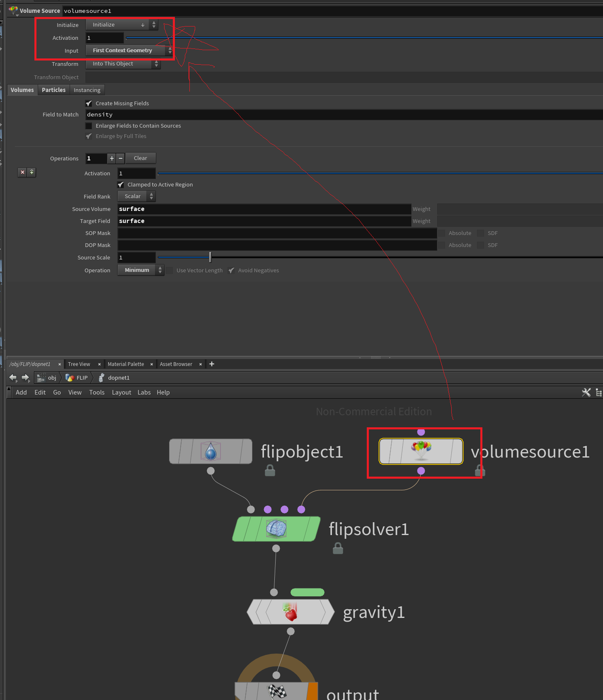
Task: Toggle Absolute checkbox for DOP Mask
Action: pyautogui.click(x=442, y=245)
